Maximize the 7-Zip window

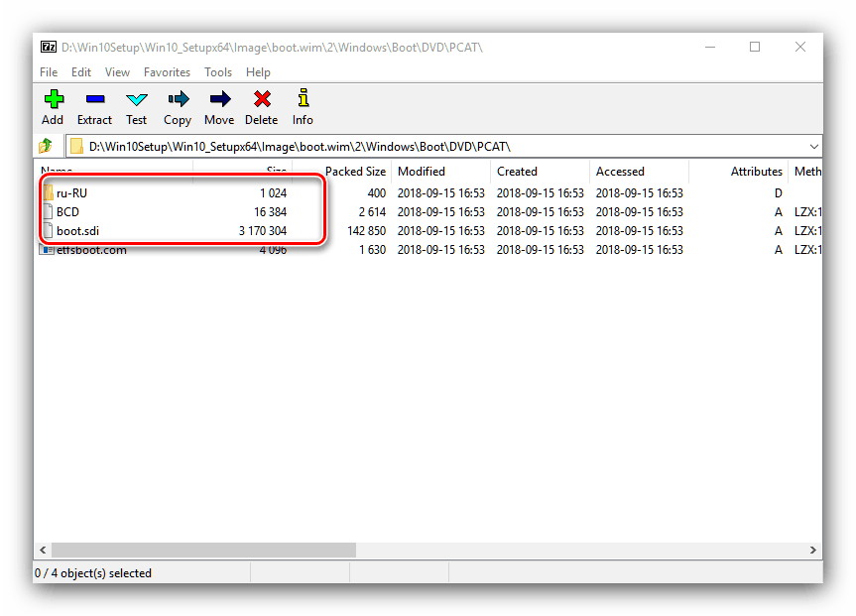(755, 47)
